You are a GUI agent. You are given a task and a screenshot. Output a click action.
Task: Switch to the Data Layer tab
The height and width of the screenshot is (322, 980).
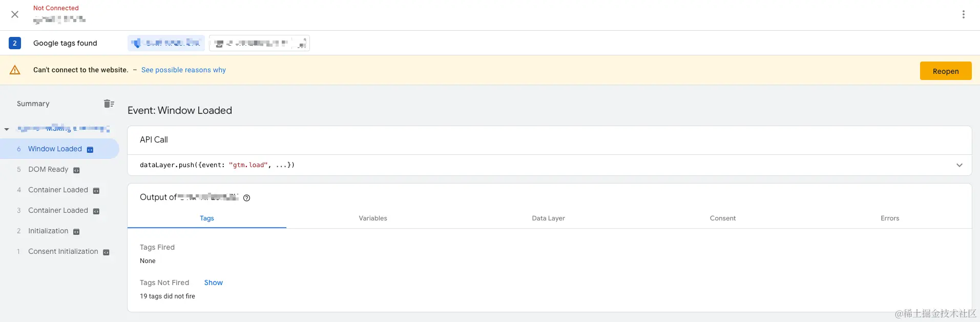[x=548, y=218]
